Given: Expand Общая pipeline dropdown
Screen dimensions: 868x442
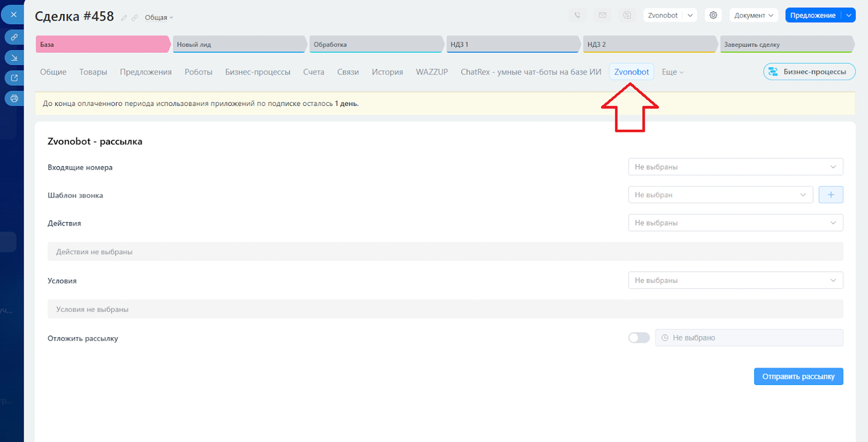Looking at the screenshot, I should click(159, 17).
